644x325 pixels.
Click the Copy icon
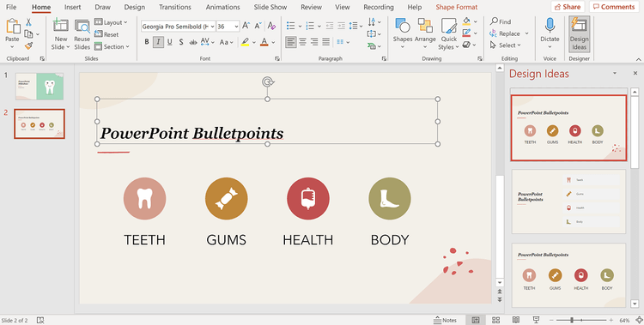point(28,34)
